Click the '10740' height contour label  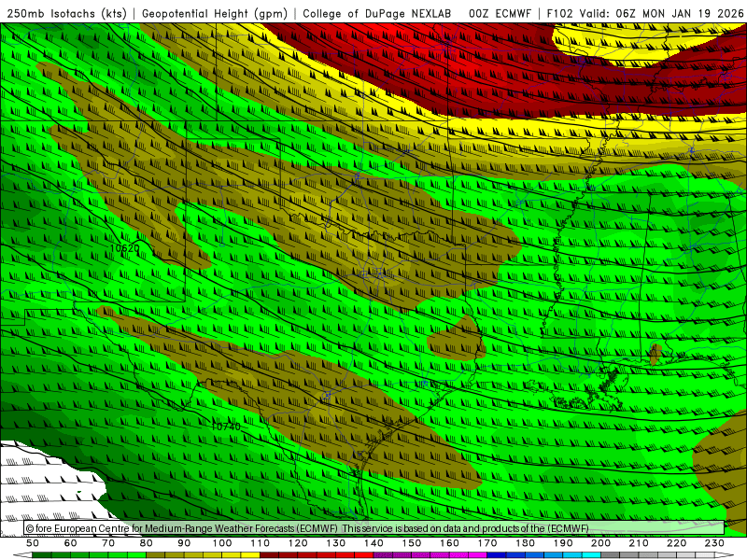pos(225,427)
